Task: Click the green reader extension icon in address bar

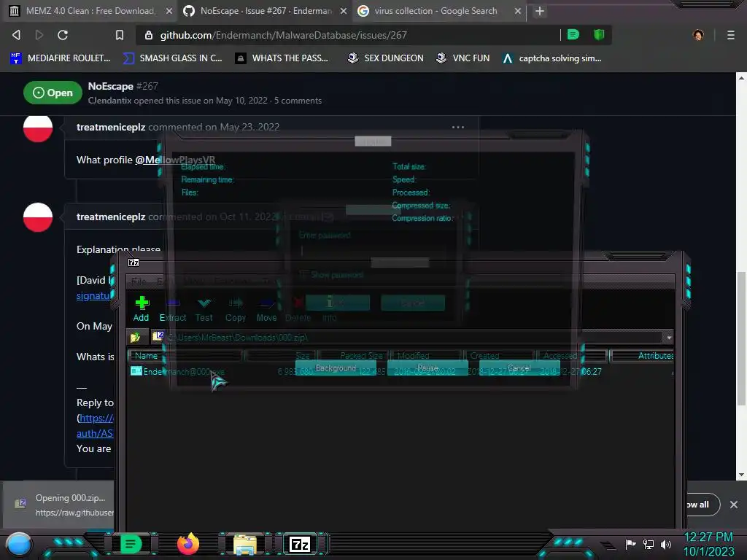Action: [573, 34]
